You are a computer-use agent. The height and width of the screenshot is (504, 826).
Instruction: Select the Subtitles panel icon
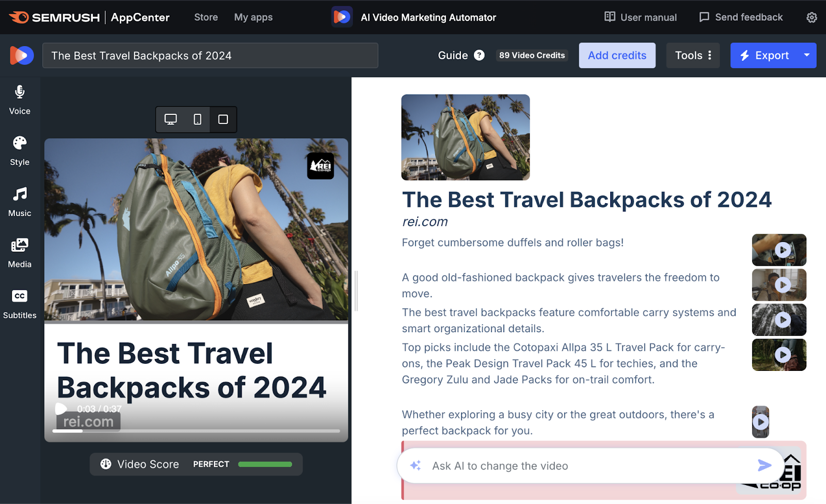(x=19, y=302)
